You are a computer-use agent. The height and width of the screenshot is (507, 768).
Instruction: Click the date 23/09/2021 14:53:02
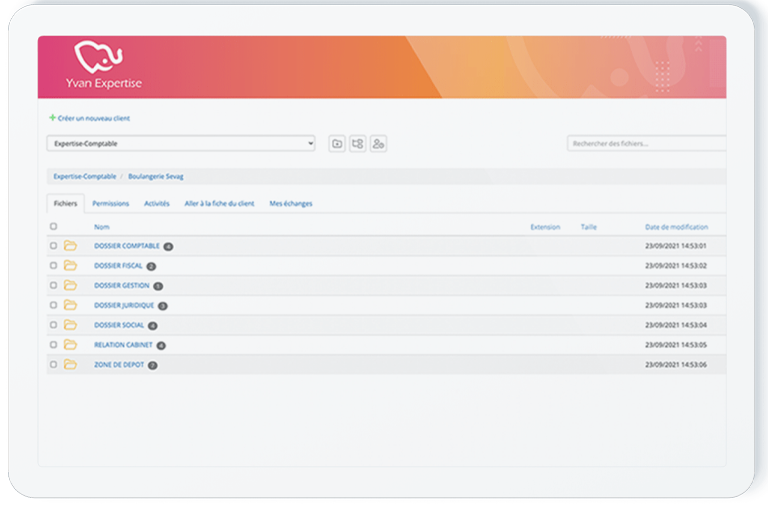click(x=676, y=266)
